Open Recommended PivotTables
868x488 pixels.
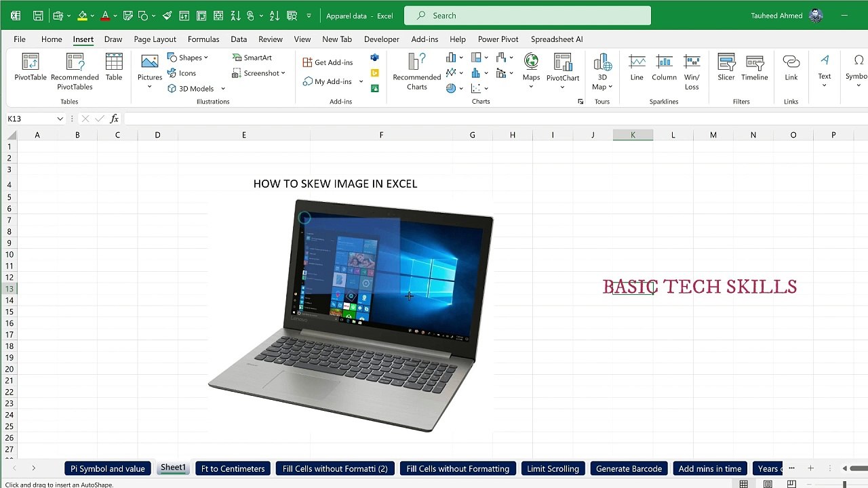click(75, 71)
